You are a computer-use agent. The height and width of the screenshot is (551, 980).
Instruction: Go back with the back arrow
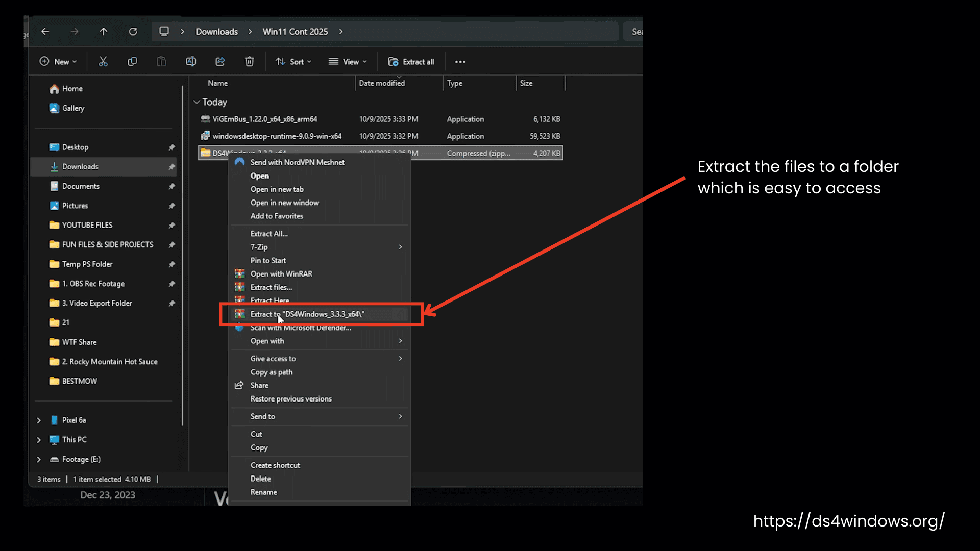pos(45,32)
